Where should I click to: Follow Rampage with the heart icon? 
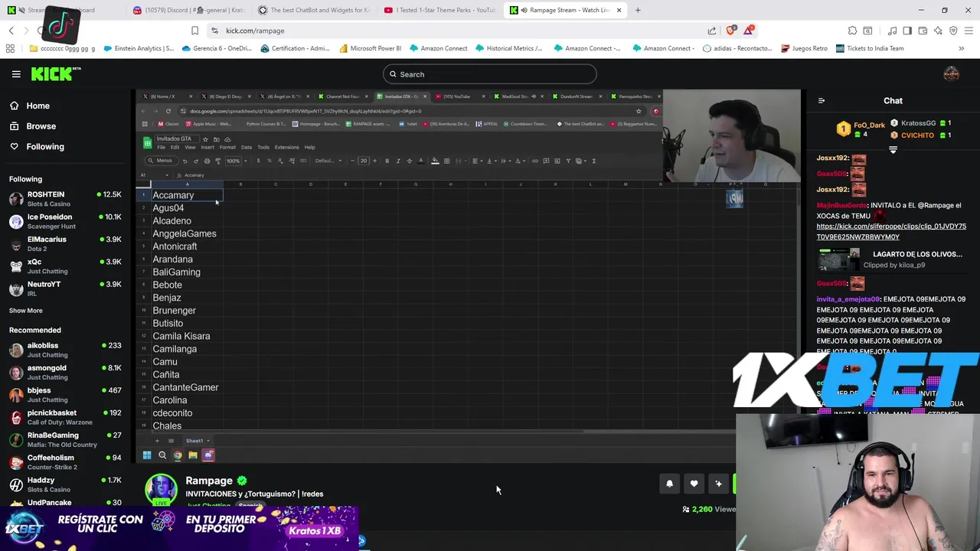[x=694, y=484]
